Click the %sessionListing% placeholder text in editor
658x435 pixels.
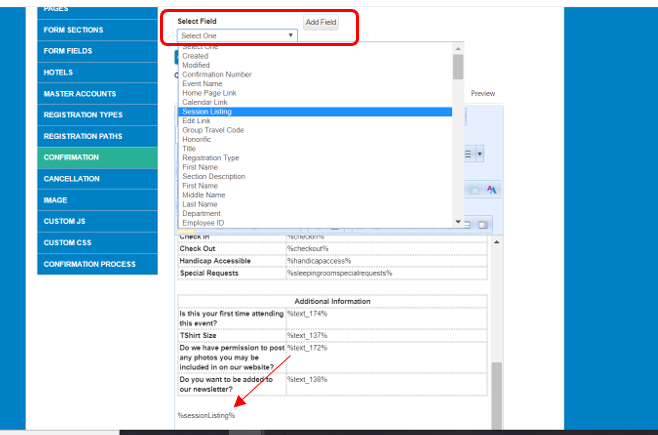pyautogui.click(x=207, y=415)
